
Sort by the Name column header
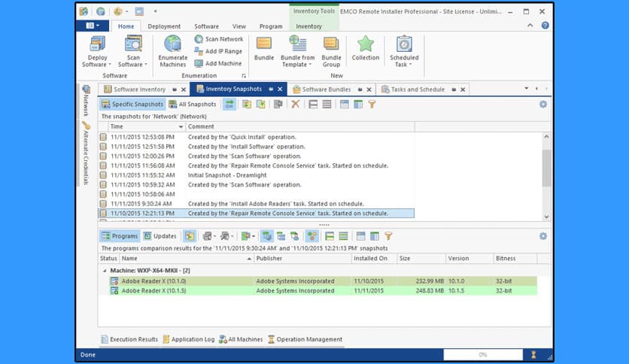(x=187, y=259)
